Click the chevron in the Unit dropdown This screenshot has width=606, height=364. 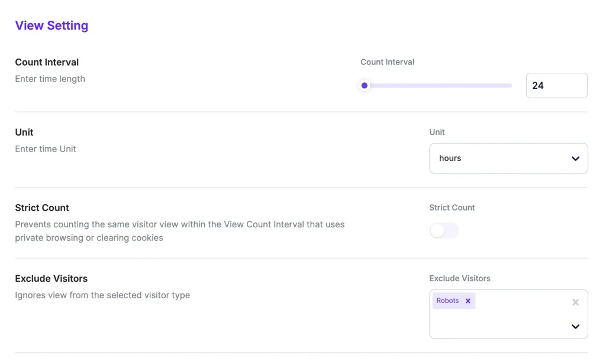click(x=575, y=159)
